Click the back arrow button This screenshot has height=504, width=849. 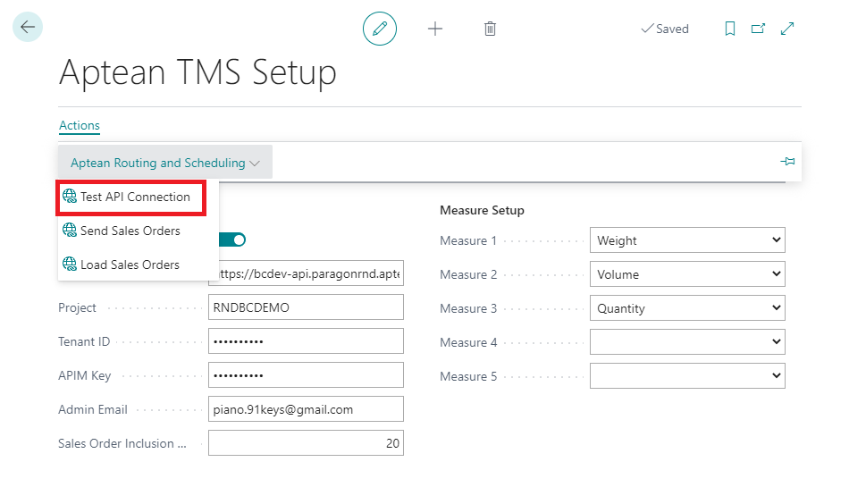coord(28,28)
